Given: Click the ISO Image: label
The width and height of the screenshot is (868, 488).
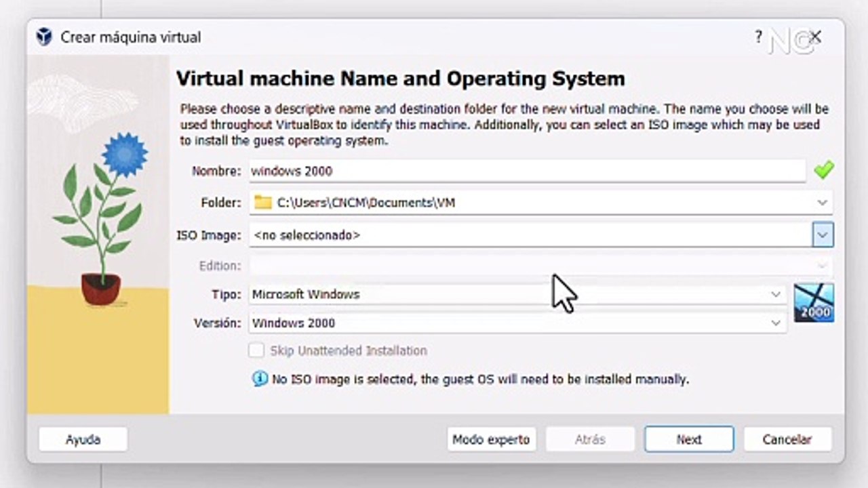Looking at the screenshot, I should coord(209,235).
